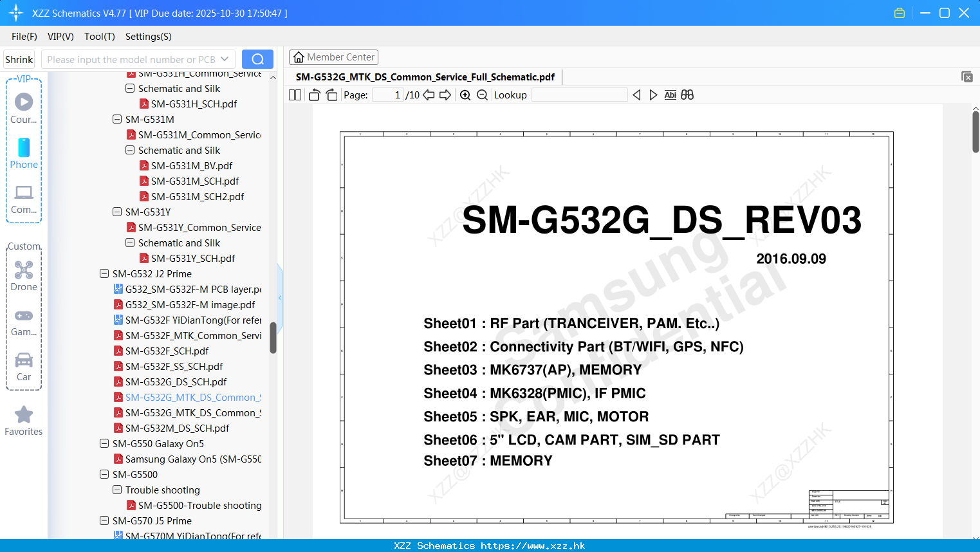Zoom out of the schematic
980x552 pixels.
point(482,95)
